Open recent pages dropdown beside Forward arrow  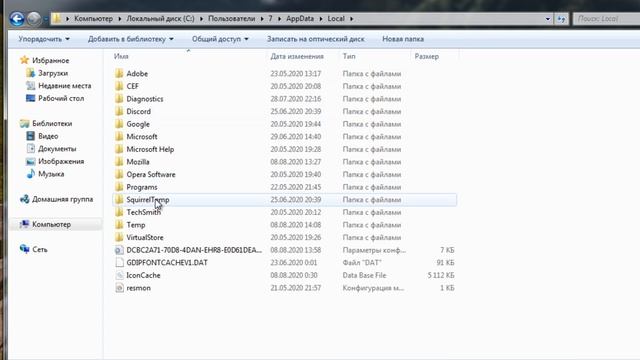pyautogui.click(x=45, y=19)
